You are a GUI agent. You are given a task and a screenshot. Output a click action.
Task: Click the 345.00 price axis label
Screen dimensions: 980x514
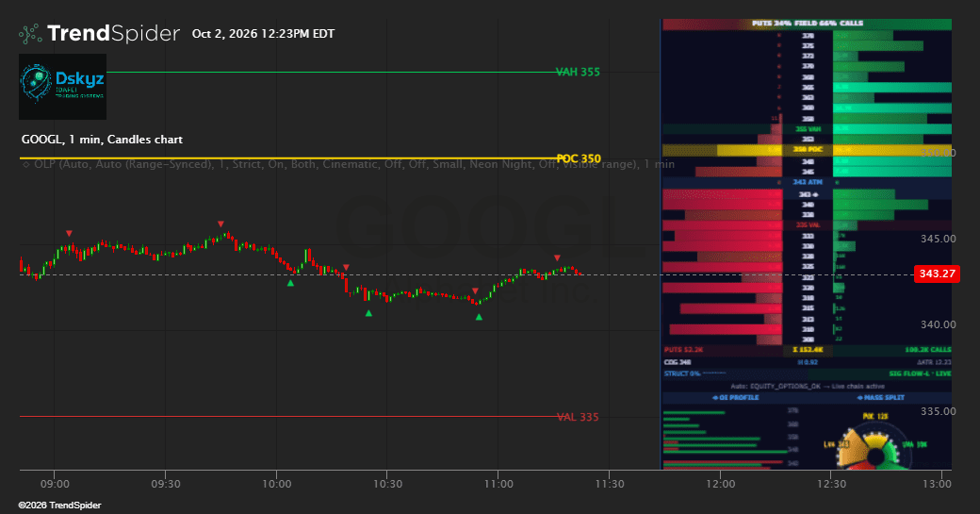pos(939,239)
